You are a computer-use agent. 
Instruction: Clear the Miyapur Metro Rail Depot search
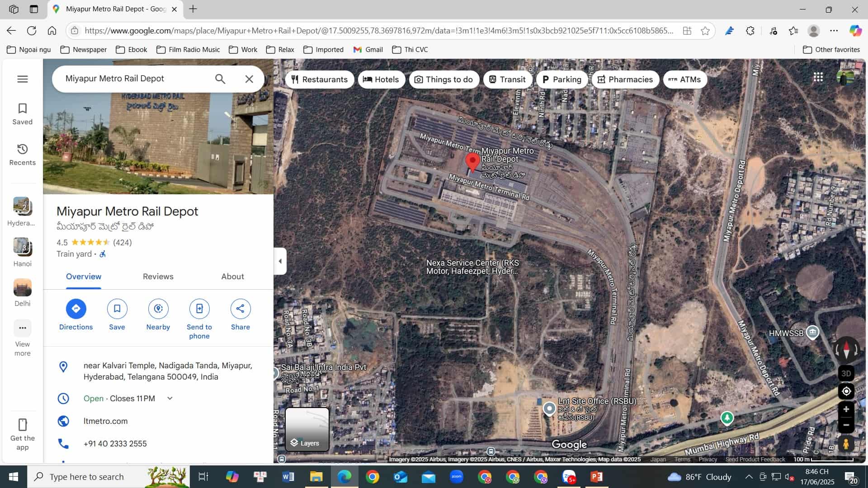tap(249, 79)
